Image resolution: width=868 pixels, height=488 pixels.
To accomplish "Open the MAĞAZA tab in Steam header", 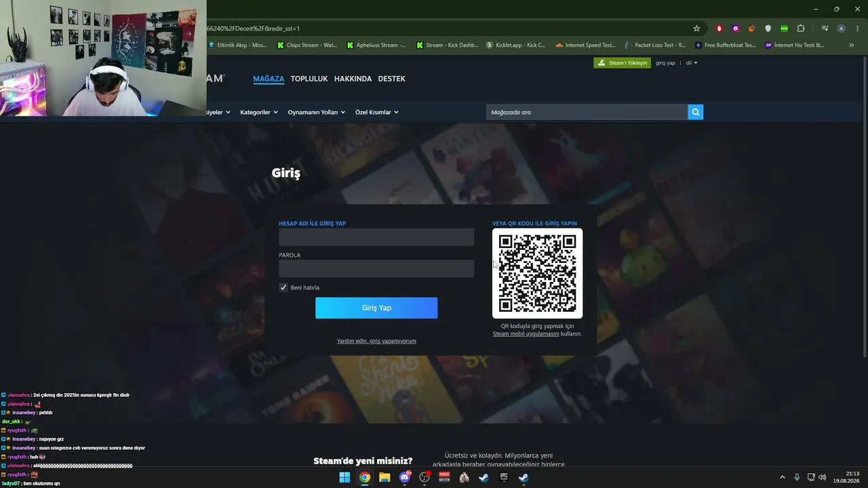I will pyautogui.click(x=269, y=79).
